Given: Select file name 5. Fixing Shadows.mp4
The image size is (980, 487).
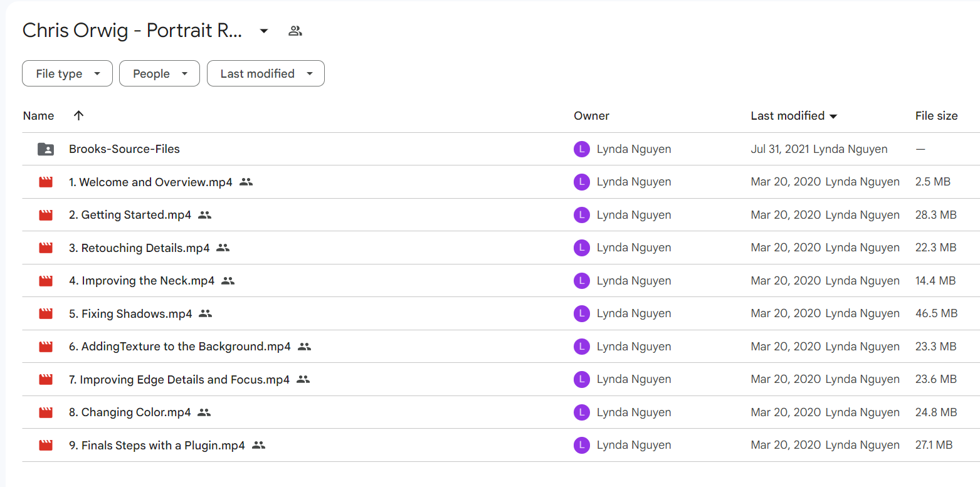Looking at the screenshot, I should tap(130, 314).
